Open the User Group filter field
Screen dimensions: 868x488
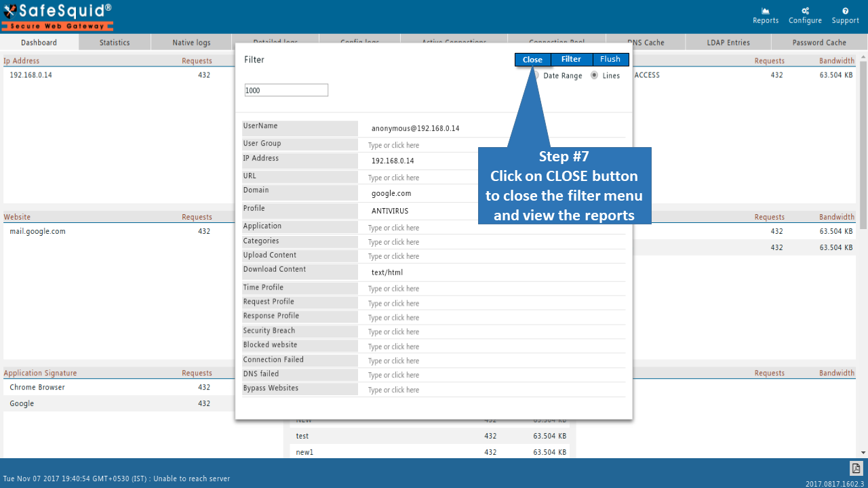pos(495,145)
